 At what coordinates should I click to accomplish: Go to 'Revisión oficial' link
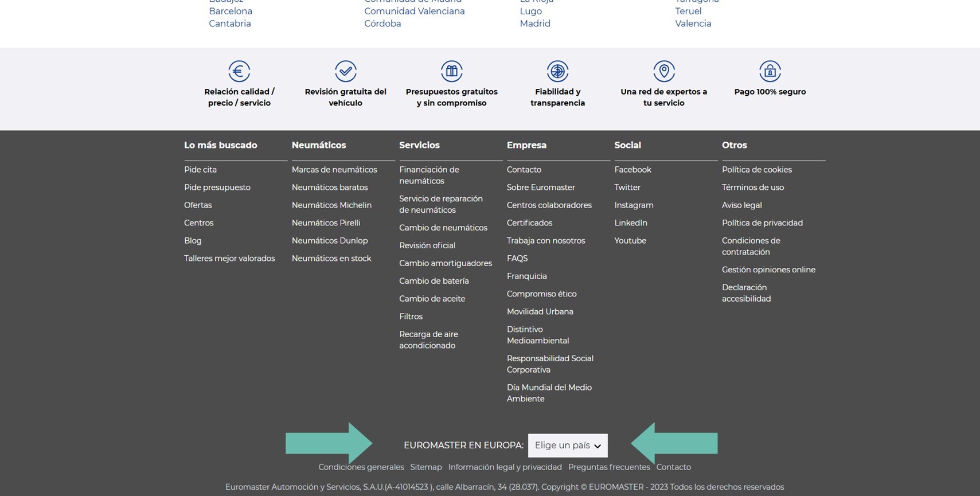point(427,245)
